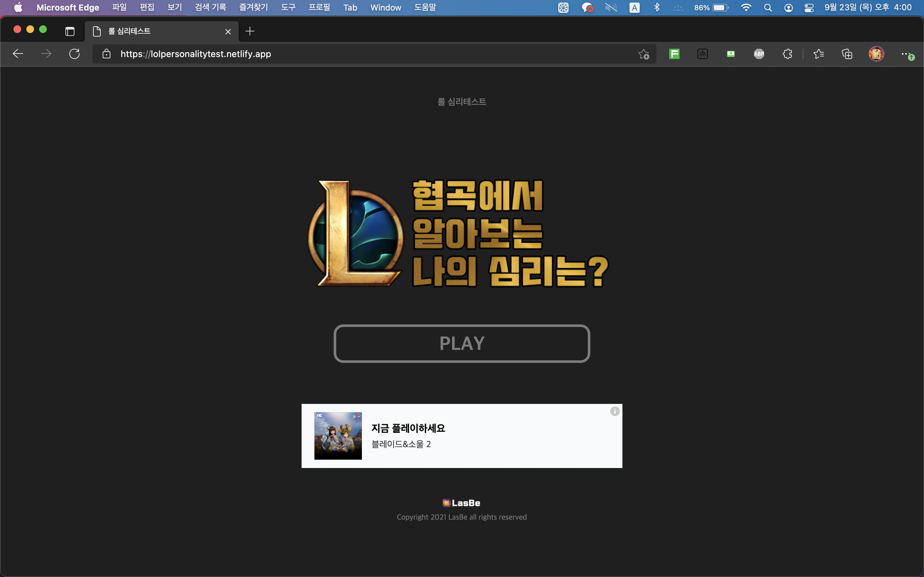Click the Adblock Plus ABP icon
The width and height of the screenshot is (924, 577).
(759, 54)
